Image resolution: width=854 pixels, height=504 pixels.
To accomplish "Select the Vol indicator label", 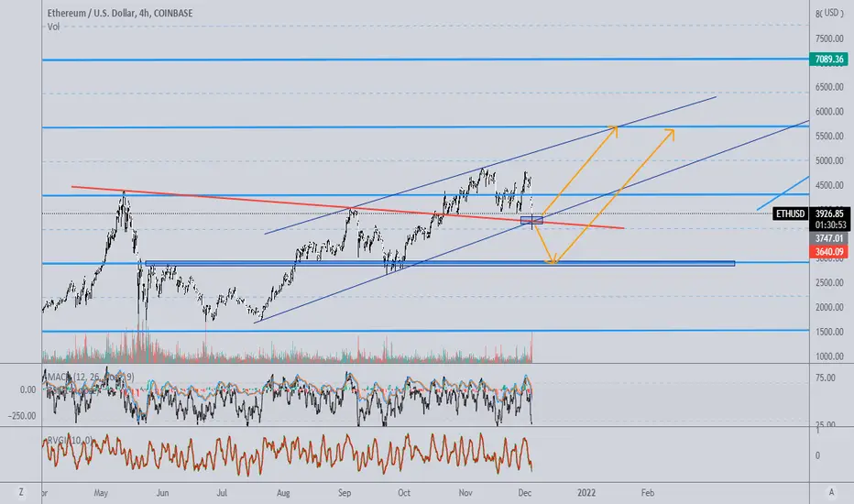I will tap(53, 27).
